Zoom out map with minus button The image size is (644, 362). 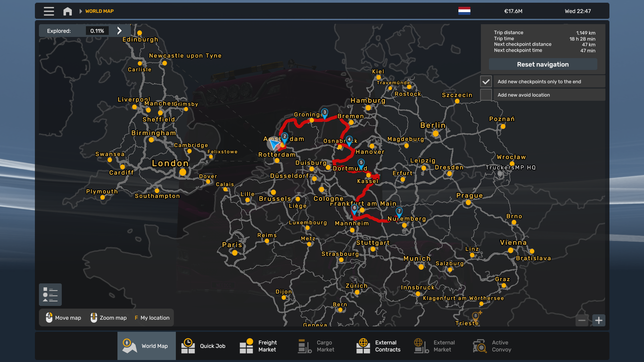click(582, 320)
